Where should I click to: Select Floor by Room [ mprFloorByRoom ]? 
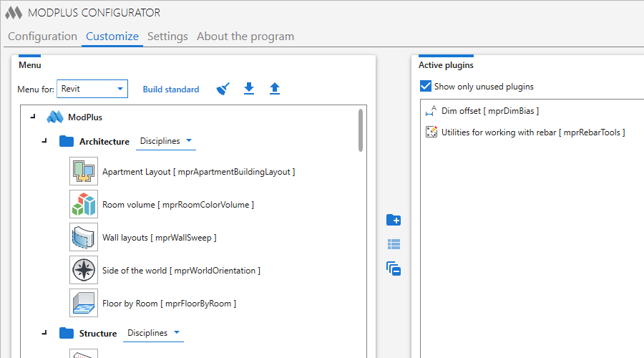(x=169, y=304)
